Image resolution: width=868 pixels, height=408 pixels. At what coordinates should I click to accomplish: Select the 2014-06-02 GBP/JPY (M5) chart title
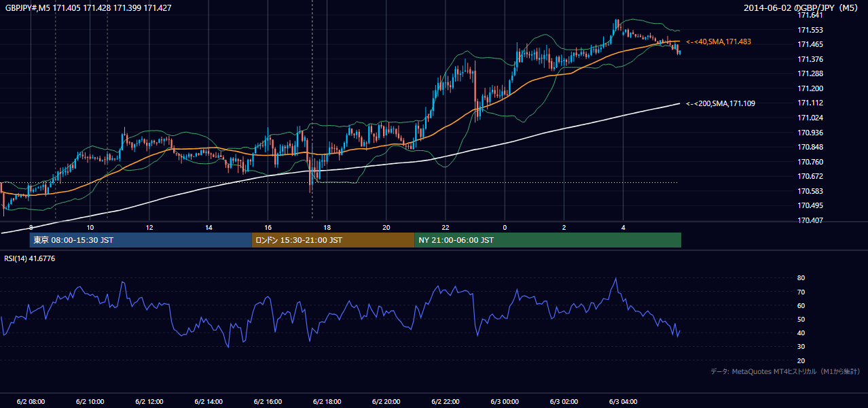(x=801, y=8)
